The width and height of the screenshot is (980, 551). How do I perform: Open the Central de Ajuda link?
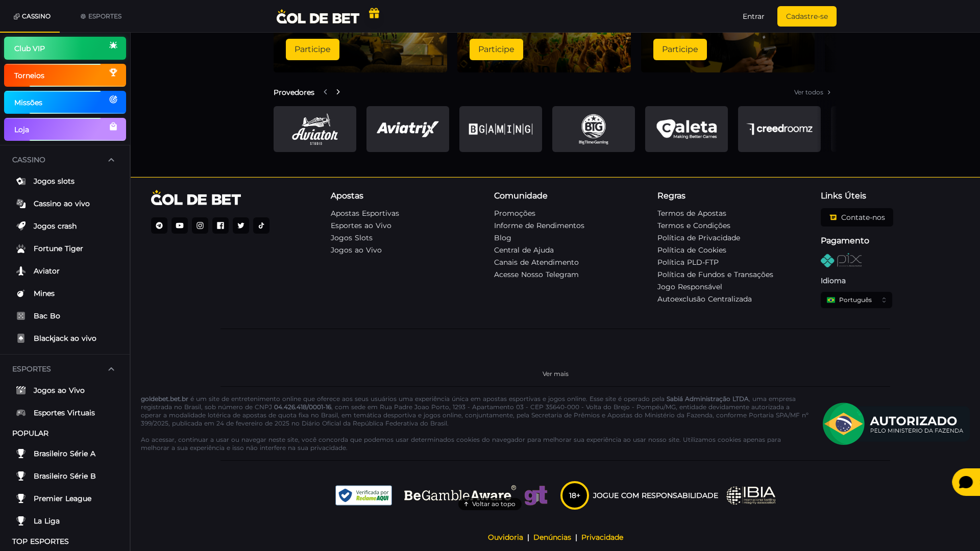pos(524,250)
